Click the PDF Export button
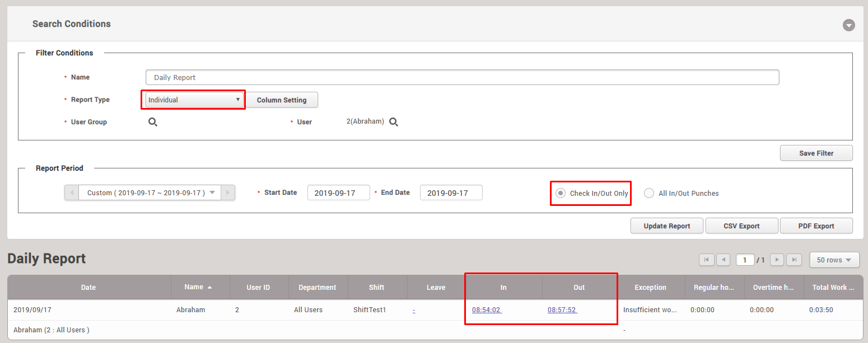 point(816,226)
